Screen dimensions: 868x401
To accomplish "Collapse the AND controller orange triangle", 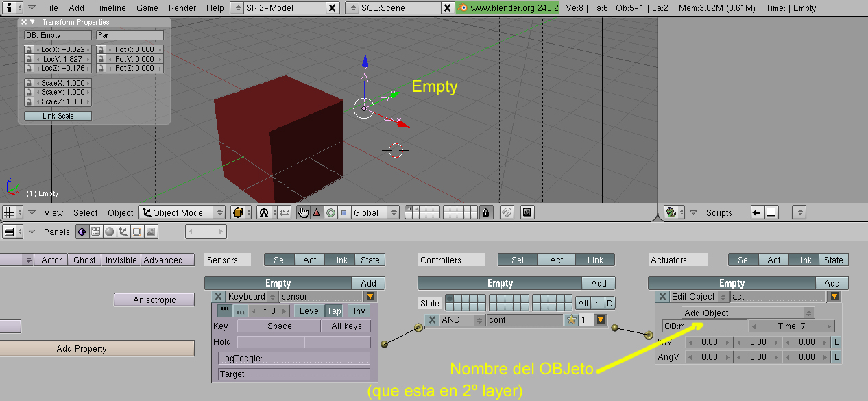I will click(601, 319).
